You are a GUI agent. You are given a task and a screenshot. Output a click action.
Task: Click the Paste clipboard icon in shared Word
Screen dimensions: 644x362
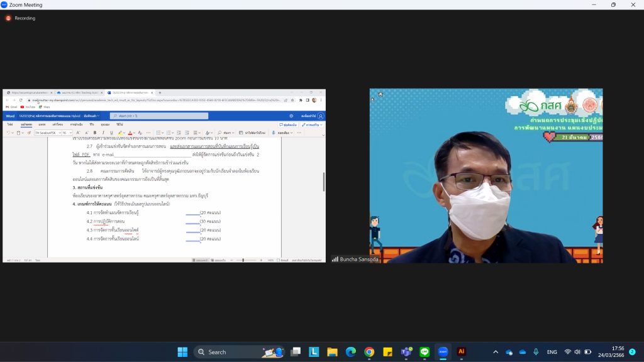[x=18, y=133]
